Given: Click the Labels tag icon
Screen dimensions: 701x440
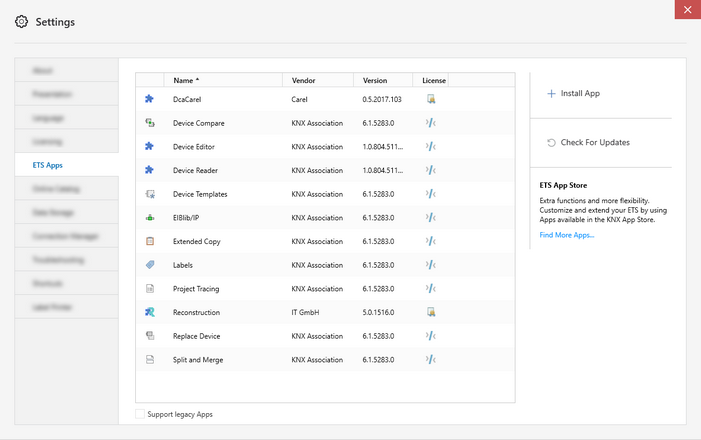Looking at the screenshot, I should 150,265.
